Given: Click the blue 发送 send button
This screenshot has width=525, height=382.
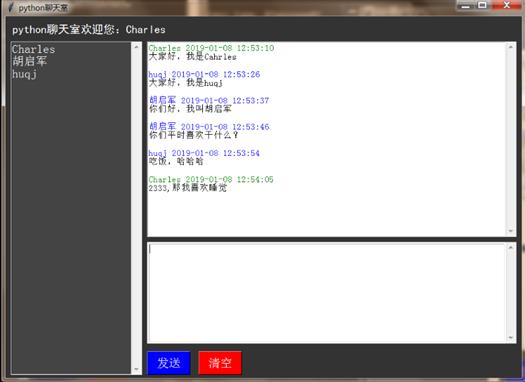Looking at the screenshot, I should [x=169, y=363].
